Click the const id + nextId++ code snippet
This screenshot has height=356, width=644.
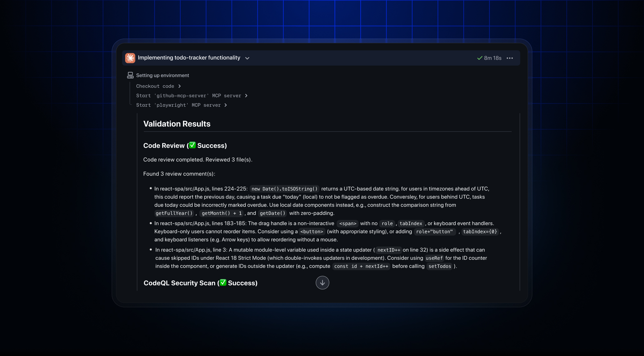click(x=361, y=266)
